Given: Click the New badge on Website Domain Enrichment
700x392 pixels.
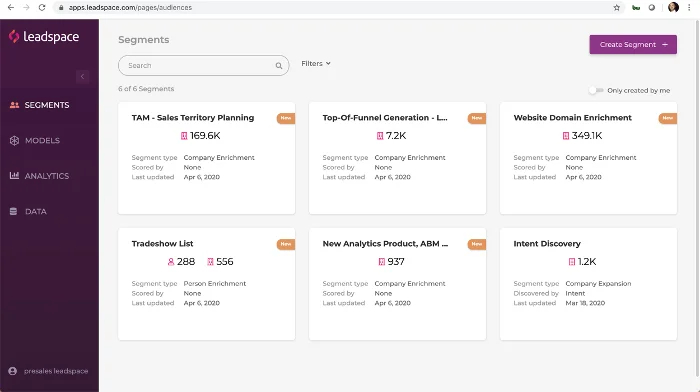Looking at the screenshot, I should (x=668, y=118).
